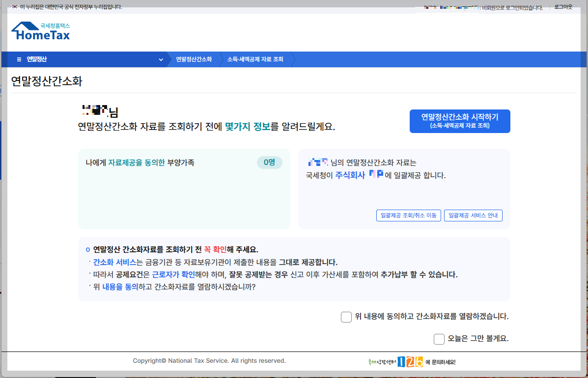
Task: Click the 연말정산 menu label in blue bar
Action: point(37,59)
